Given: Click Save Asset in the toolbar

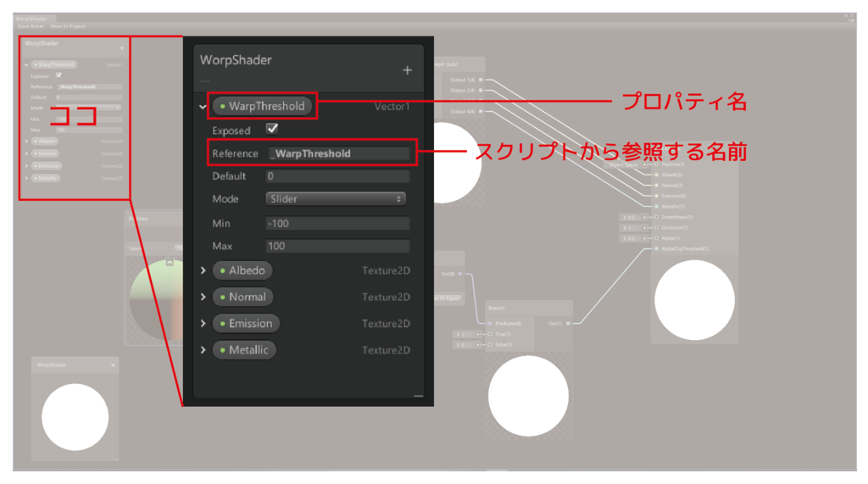Looking at the screenshot, I should point(31,26).
